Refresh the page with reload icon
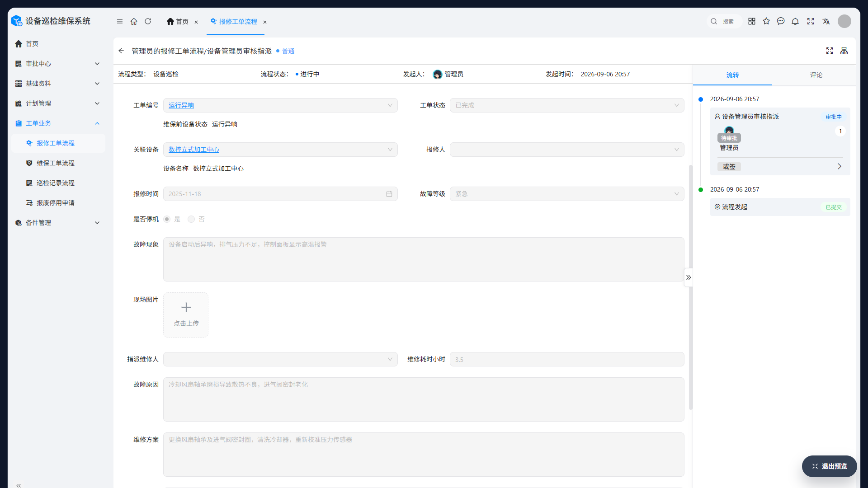Viewport: 868px width, 488px height. (x=148, y=21)
